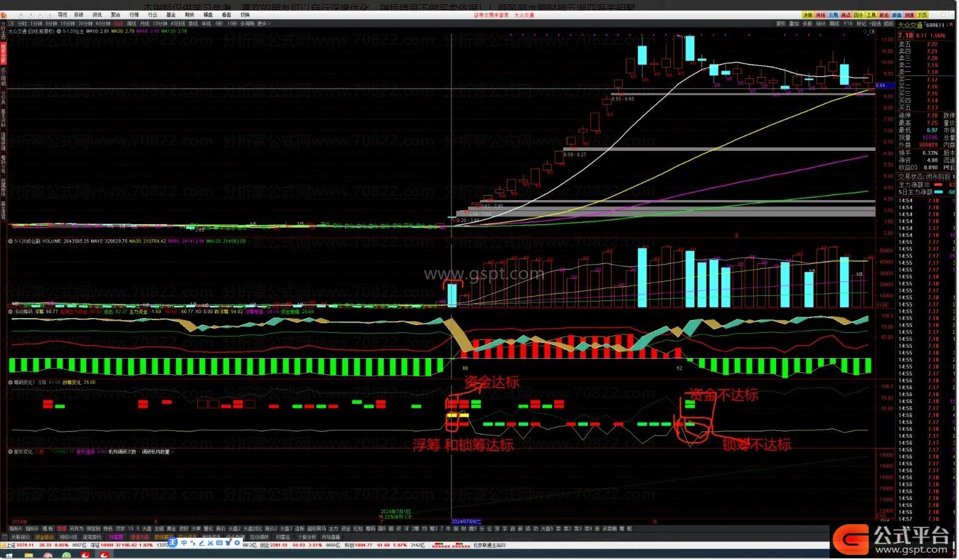Open the 资讯 menu
959x560 pixels.
click(97, 15)
